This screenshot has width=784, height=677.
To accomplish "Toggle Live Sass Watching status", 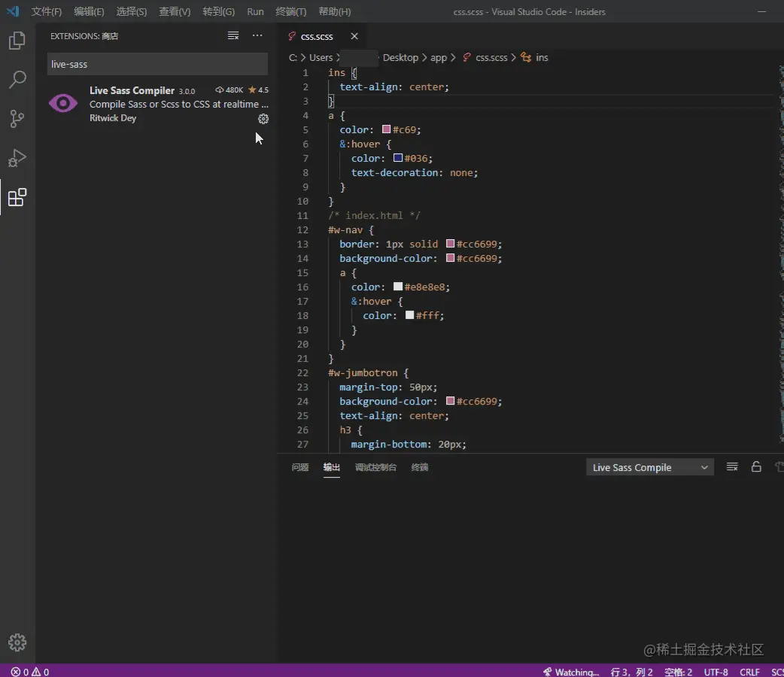I will (x=571, y=672).
